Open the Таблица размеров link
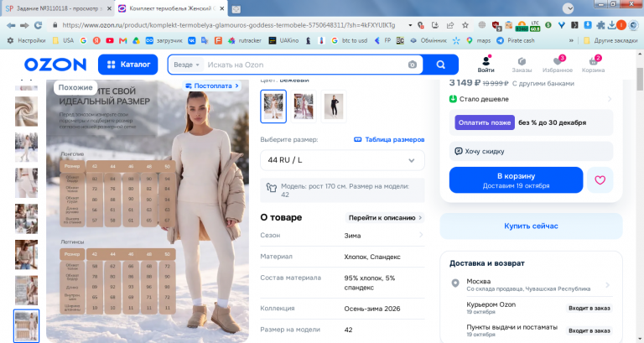644x343 pixels. coord(389,139)
